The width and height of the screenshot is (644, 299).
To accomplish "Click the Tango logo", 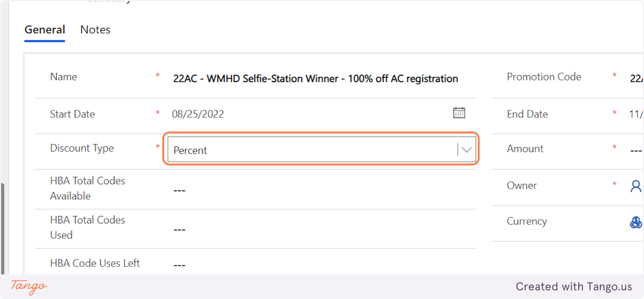I will click(x=29, y=286).
